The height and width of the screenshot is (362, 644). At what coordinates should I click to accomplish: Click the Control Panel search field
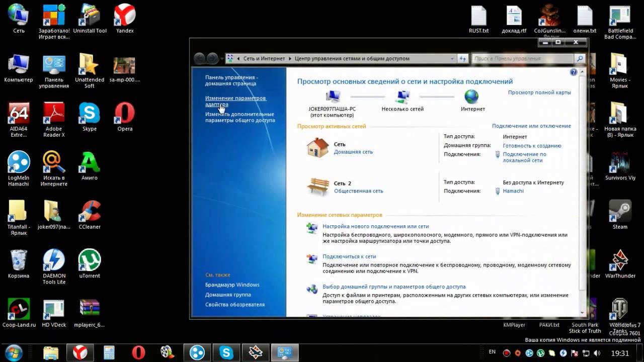click(524, 58)
